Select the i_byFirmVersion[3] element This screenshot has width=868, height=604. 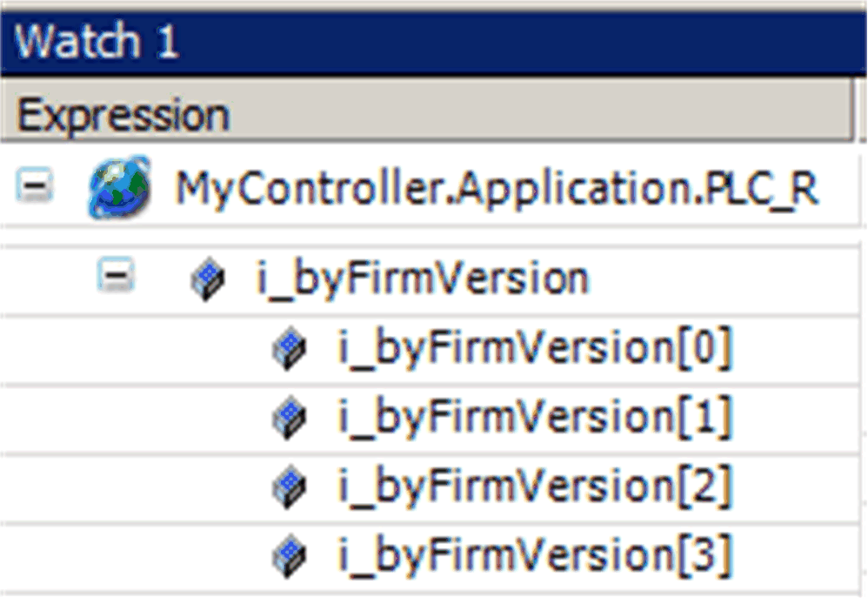click(535, 556)
